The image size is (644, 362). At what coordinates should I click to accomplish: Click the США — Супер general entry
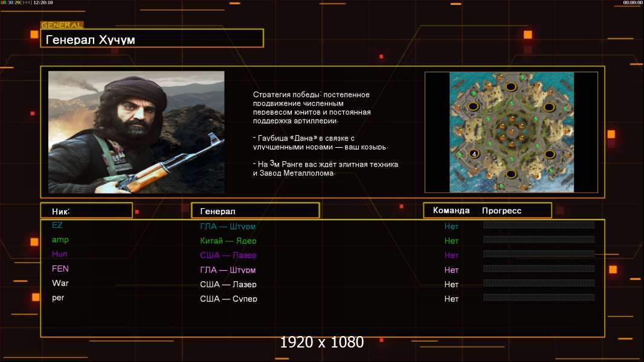tap(228, 299)
